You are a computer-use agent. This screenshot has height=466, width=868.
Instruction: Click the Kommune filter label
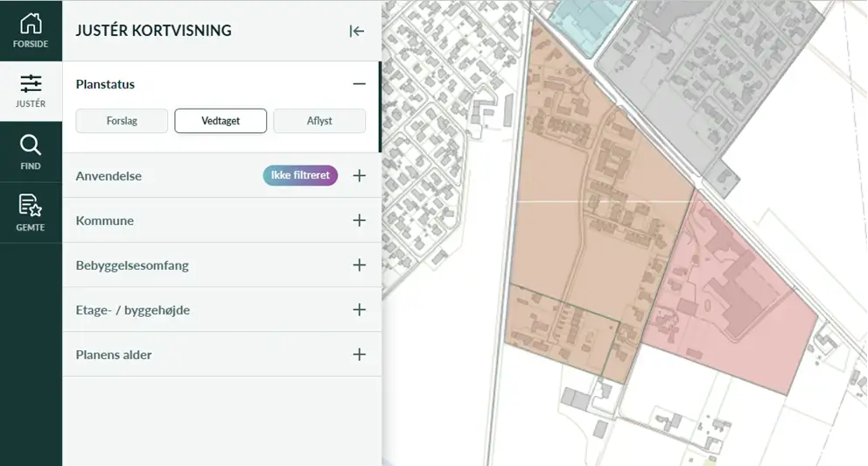click(105, 221)
